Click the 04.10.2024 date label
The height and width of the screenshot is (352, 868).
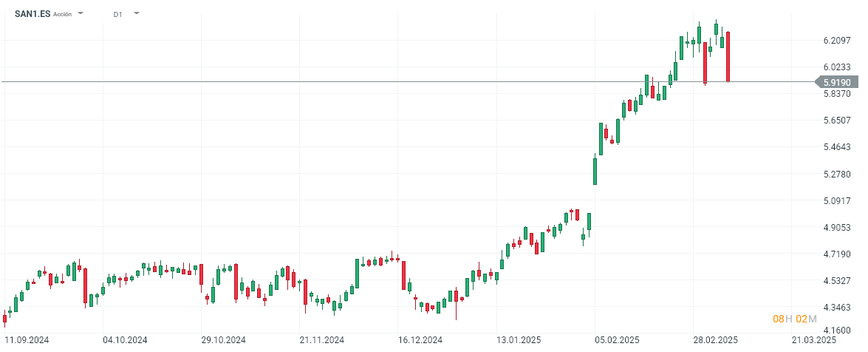click(125, 340)
